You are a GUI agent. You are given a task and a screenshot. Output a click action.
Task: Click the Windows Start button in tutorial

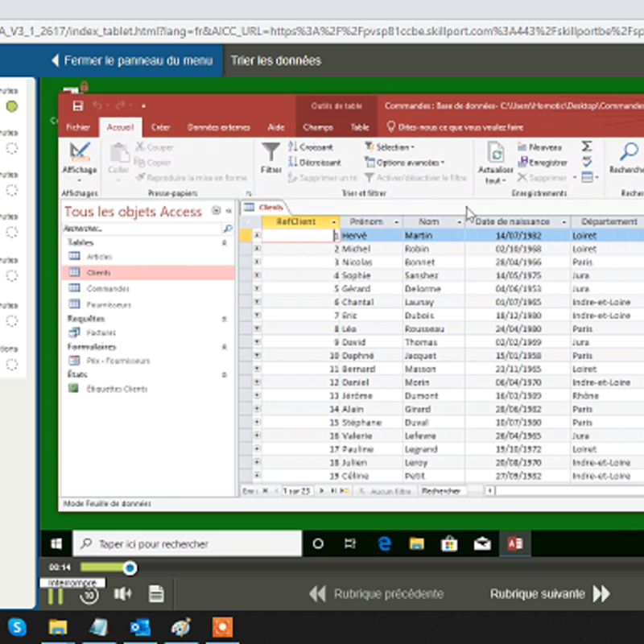(x=56, y=544)
